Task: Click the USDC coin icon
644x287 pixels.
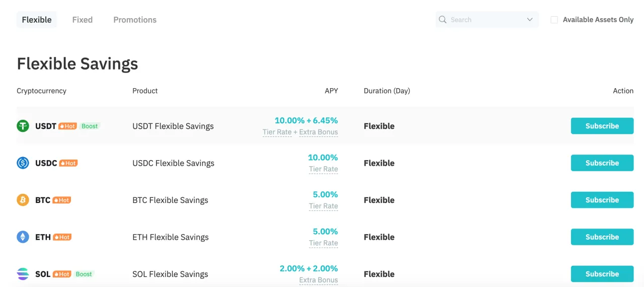Action: click(23, 163)
